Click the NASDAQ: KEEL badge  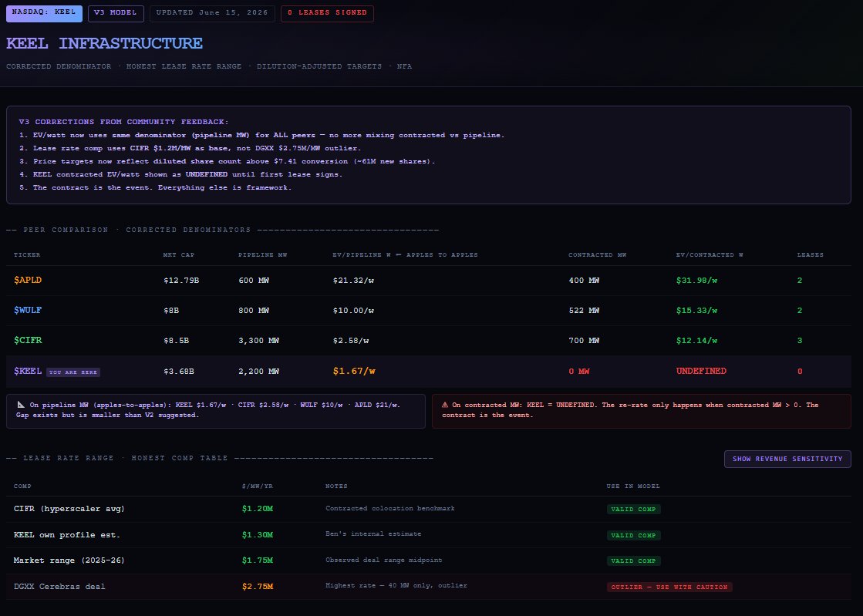pyautogui.click(x=44, y=13)
